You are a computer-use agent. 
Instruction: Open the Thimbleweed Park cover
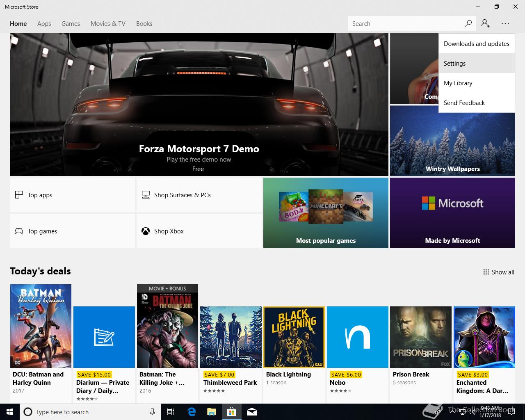[231, 337]
